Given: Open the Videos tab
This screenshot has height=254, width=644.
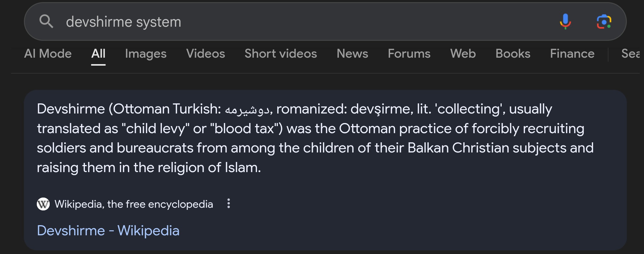Looking at the screenshot, I should (205, 54).
